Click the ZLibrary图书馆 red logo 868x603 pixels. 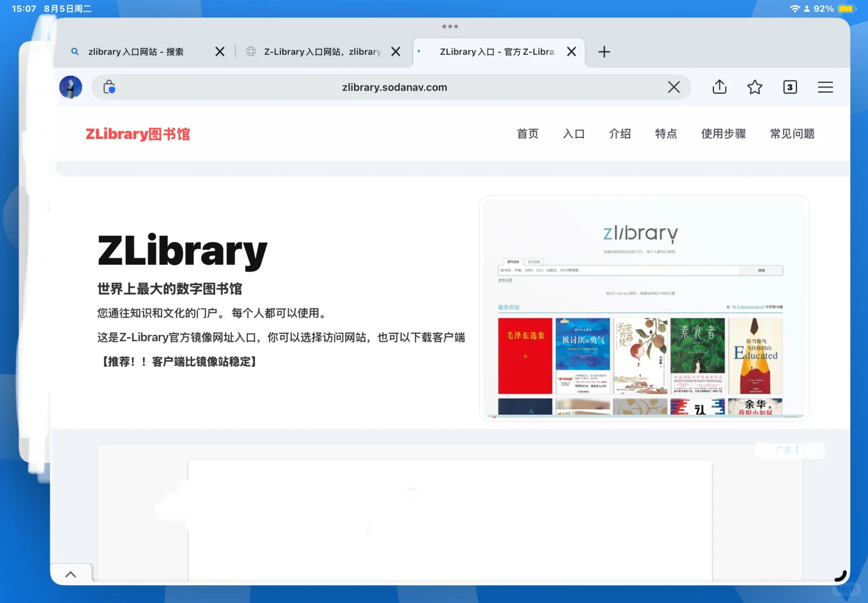[138, 134]
